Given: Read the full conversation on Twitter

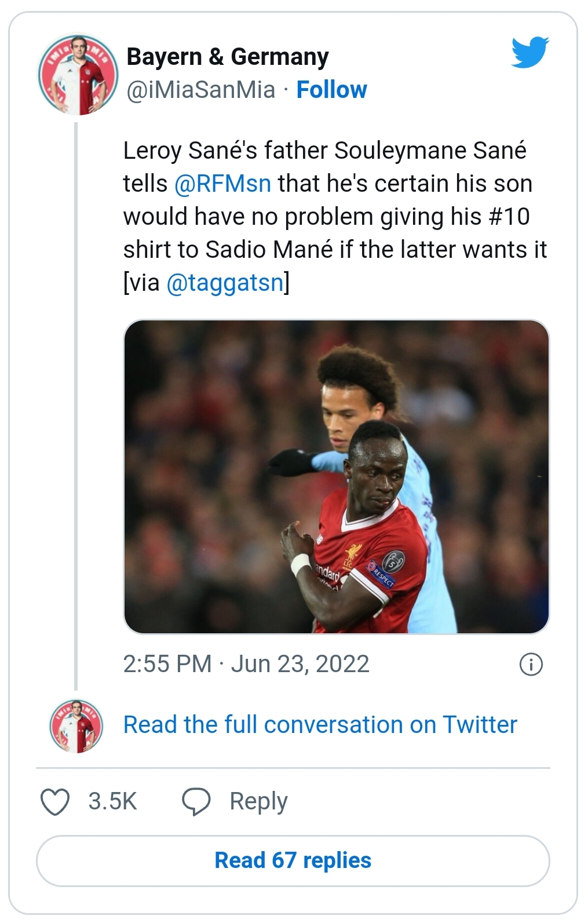Looking at the screenshot, I should pyautogui.click(x=320, y=725).
